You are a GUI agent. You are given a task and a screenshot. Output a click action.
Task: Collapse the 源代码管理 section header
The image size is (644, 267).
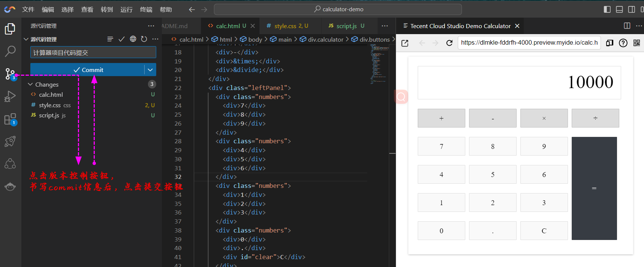click(x=26, y=39)
